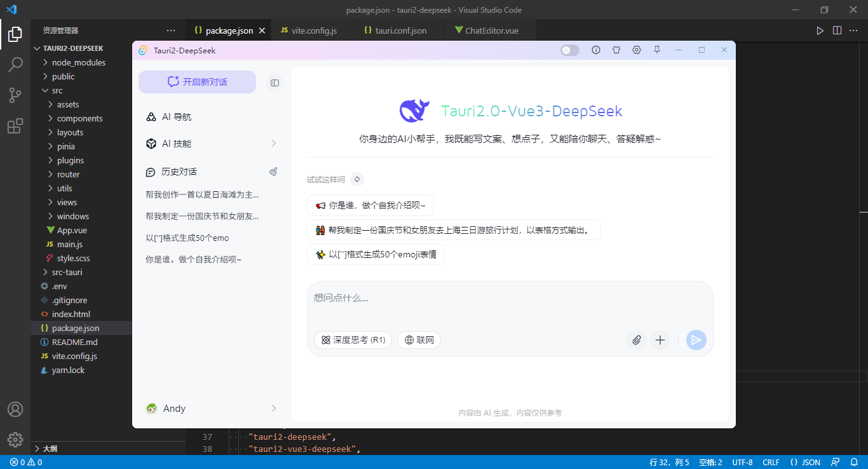The image size is (868, 469).
Task: Switch to the vite.config.js tab
Action: click(313, 30)
